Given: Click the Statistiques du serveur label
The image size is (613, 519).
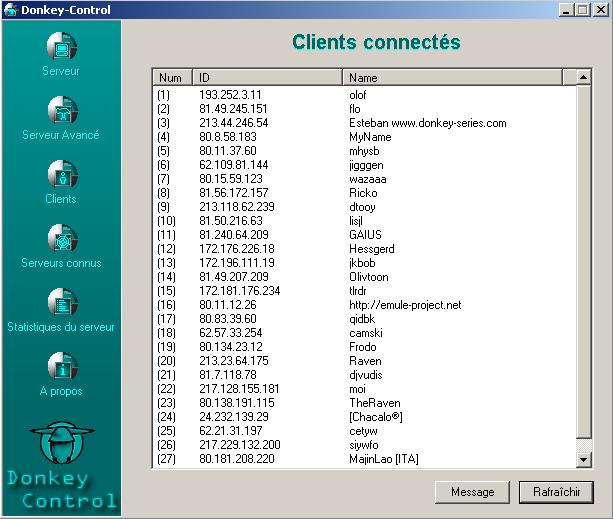Looking at the screenshot, I should tap(61, 327).
